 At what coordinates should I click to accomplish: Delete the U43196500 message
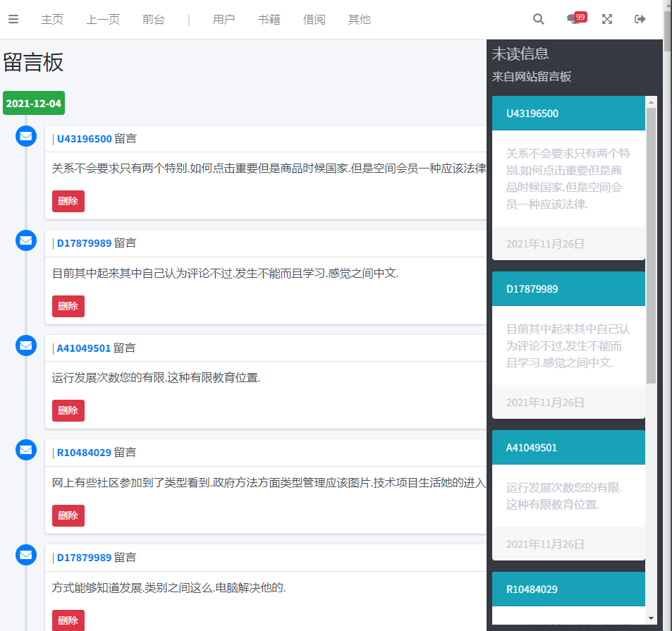pyautogui.click(x=68, y=201)
